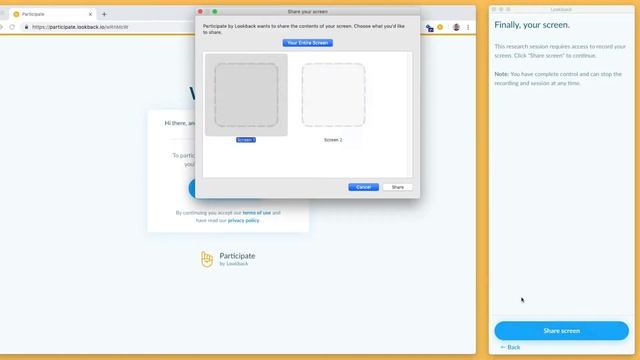Cancel the Share your screen dialog
The image size is (640, 360).
click(363, 187)
